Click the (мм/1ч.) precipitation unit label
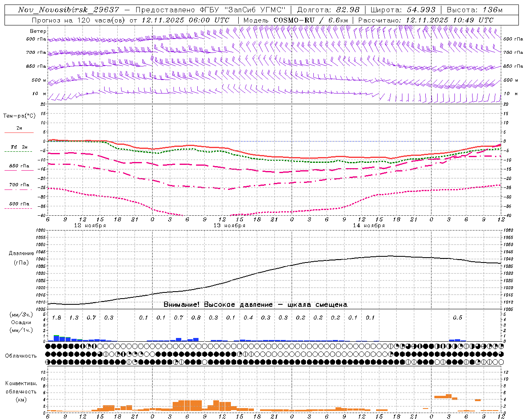525x420 pixels. (x=21, y=330)
